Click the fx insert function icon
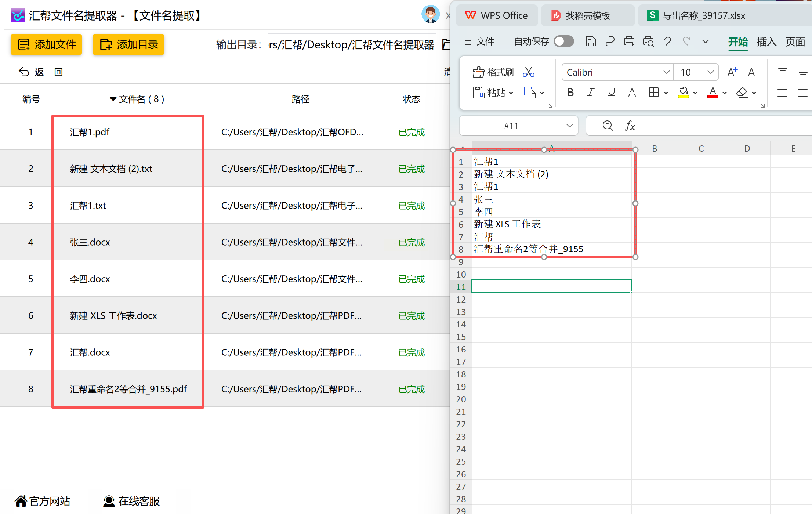The width and height of the screenshot is (812, 514). click(x=630, y=126)
